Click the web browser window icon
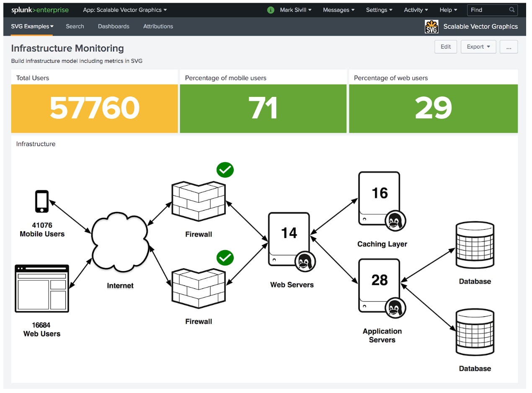Screen dimensions: 532x393 [x=42, y=288]
